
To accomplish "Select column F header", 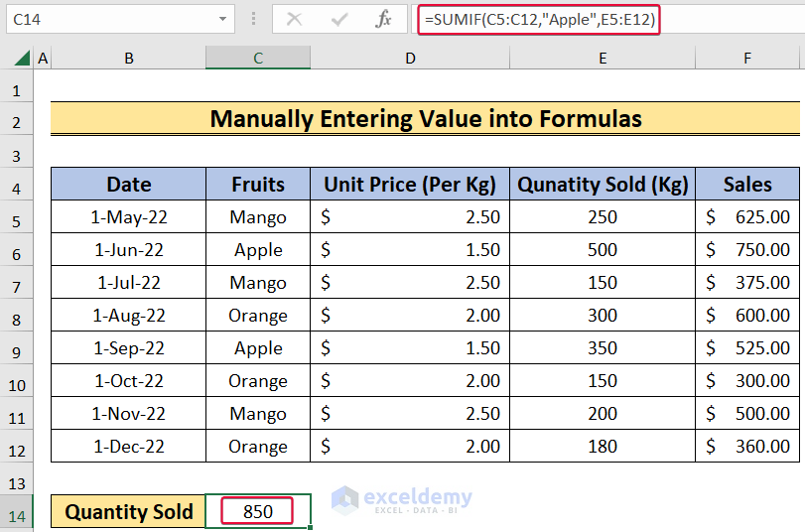I will [747, 59].
